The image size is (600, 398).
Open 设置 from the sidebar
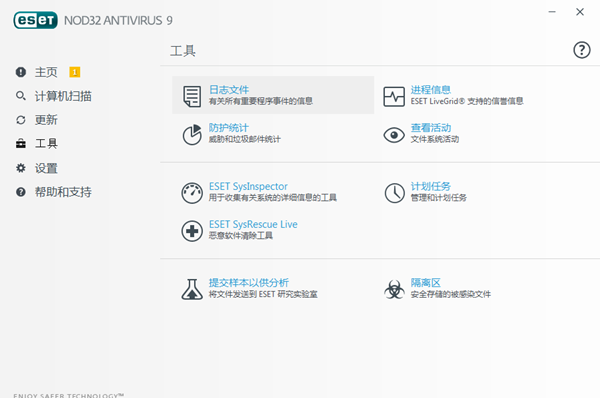pyautogui.click(x=46, y=168)
